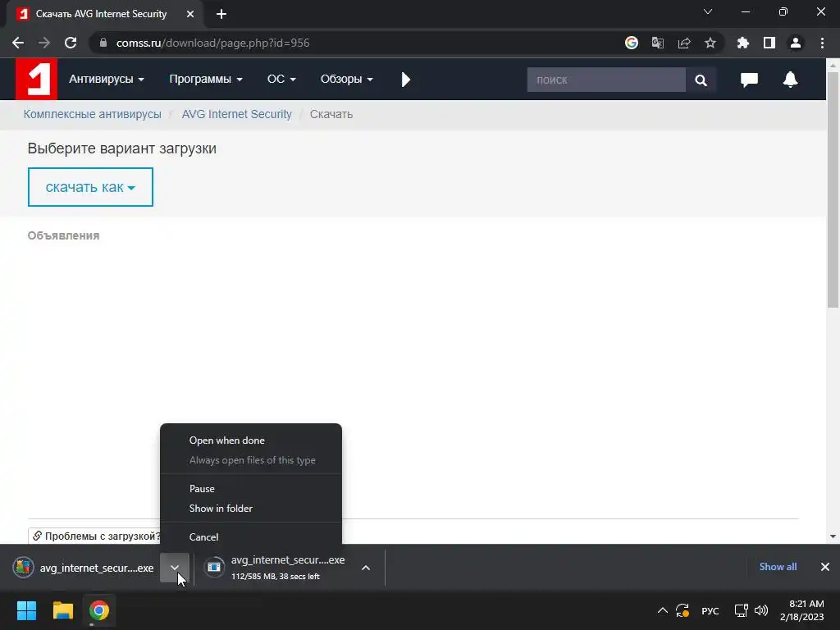
Task: Open the скачать как dropdown
Action: (90, 187)
